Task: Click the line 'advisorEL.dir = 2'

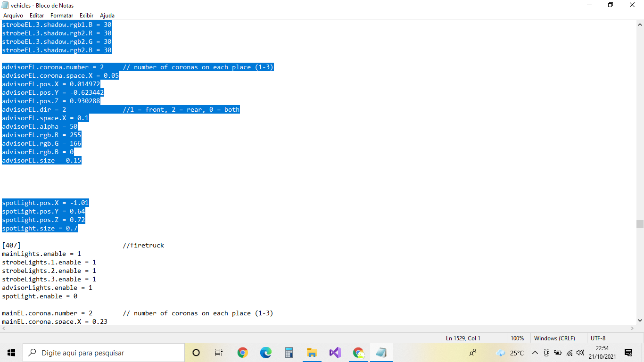Action: click(34, 109)
